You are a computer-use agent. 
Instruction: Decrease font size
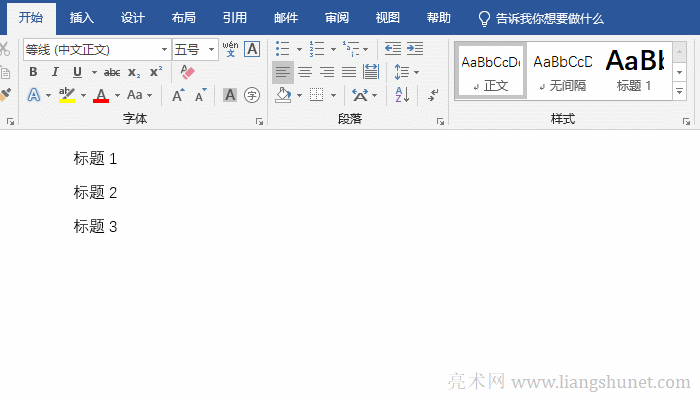[x=201, y=95]
